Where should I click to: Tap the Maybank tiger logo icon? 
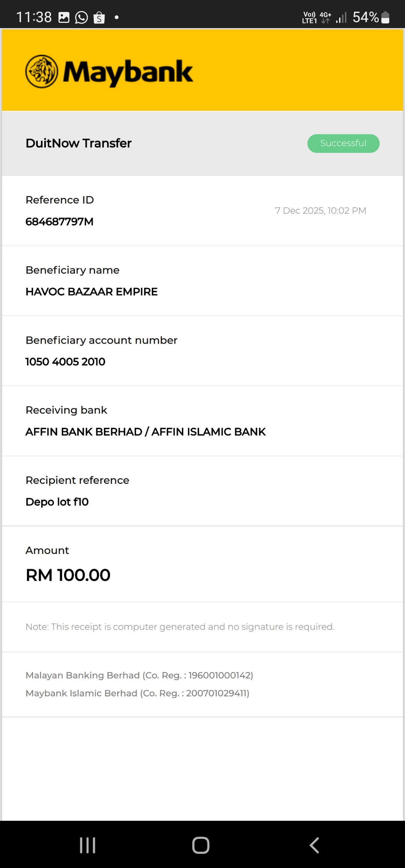click(42, 72)
